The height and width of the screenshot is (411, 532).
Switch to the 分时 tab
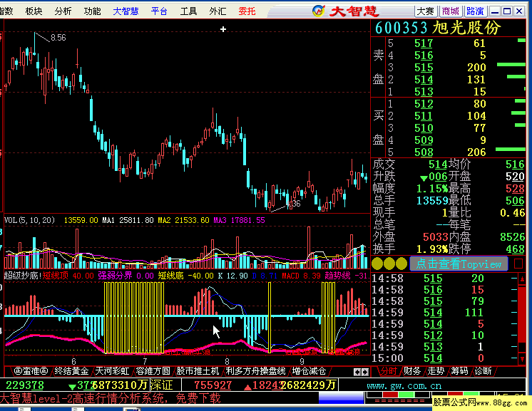388,371
